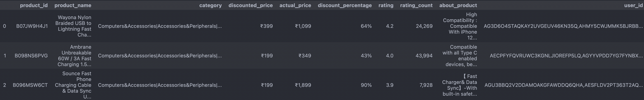Screen dimensions: 644x100
Task: Click the about_product column header
Action: [458, 5]
